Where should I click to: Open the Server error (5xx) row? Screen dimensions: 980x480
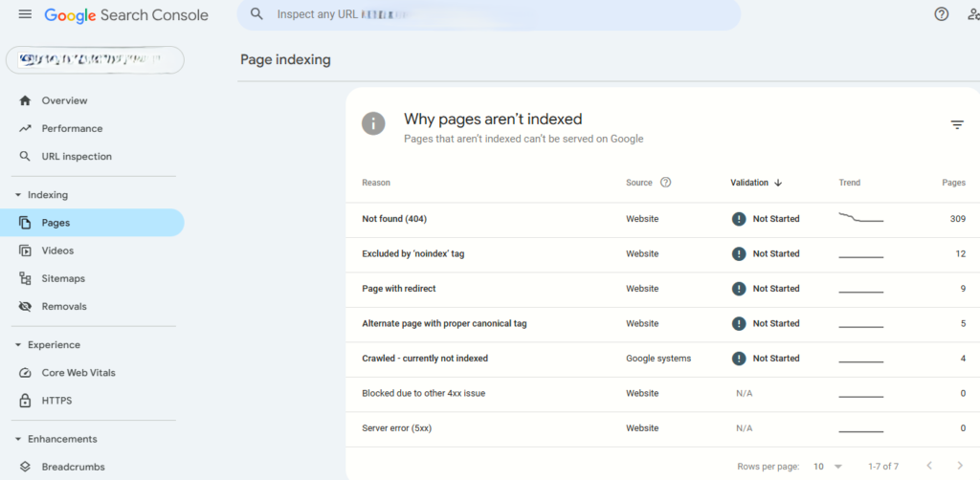click(x=662, y=429)
